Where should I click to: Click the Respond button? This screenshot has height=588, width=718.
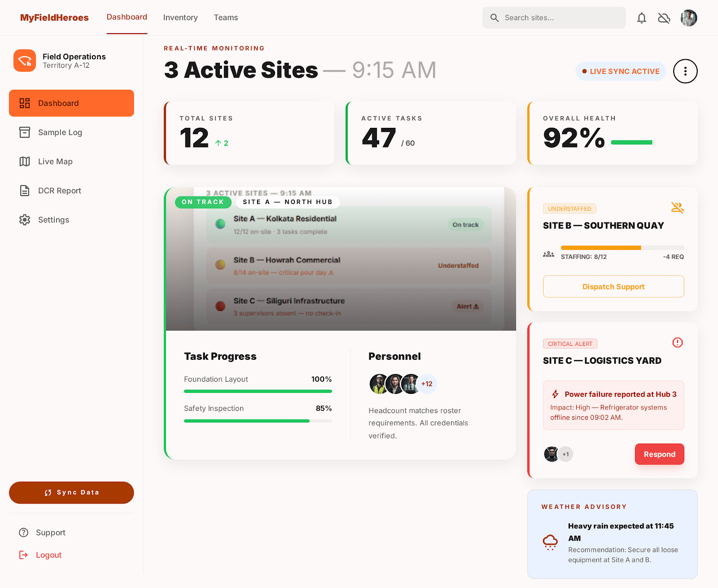[x=660, y=454]
